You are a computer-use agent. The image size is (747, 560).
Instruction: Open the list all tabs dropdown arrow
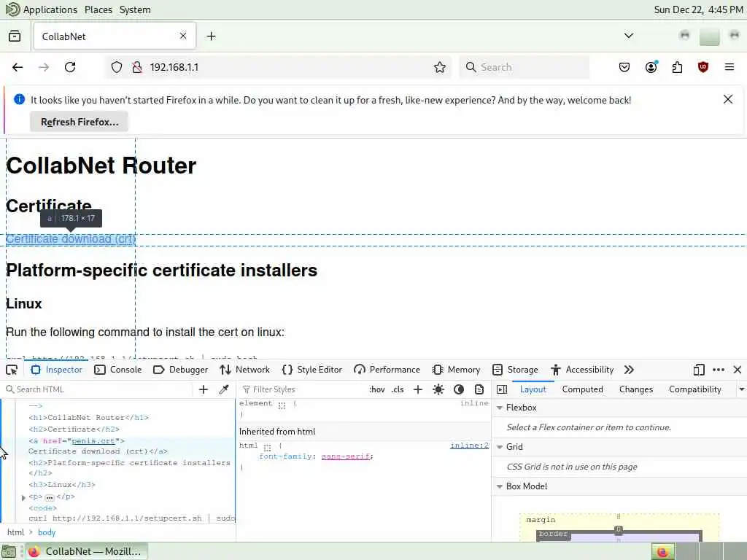[x=629, y=36]
